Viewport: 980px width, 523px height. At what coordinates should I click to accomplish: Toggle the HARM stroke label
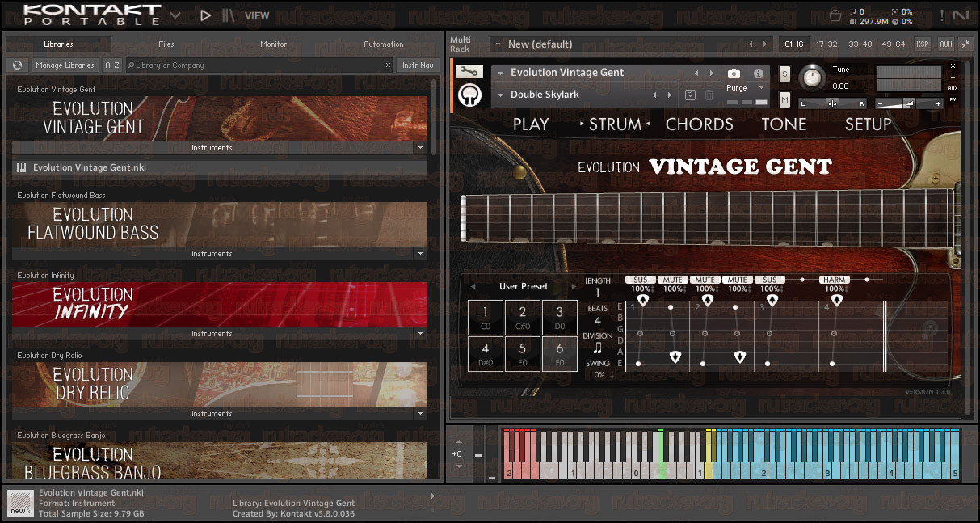835,280
